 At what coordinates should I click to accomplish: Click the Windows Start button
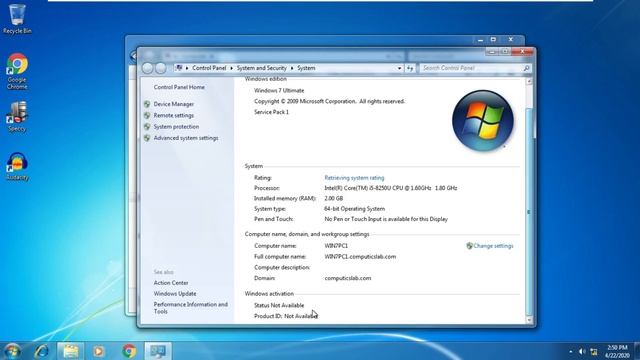coord(12,351)
